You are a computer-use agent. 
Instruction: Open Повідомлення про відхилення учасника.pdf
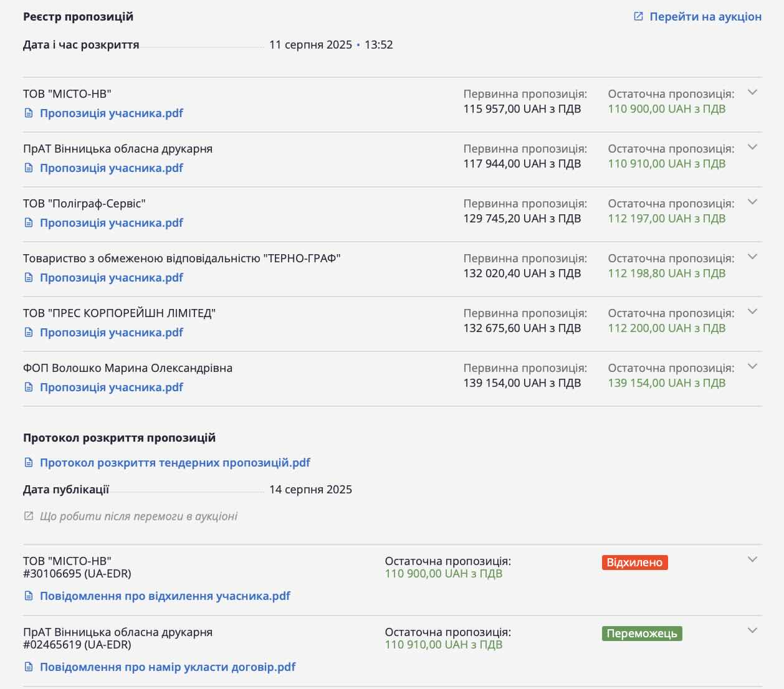tap(165, 596)
